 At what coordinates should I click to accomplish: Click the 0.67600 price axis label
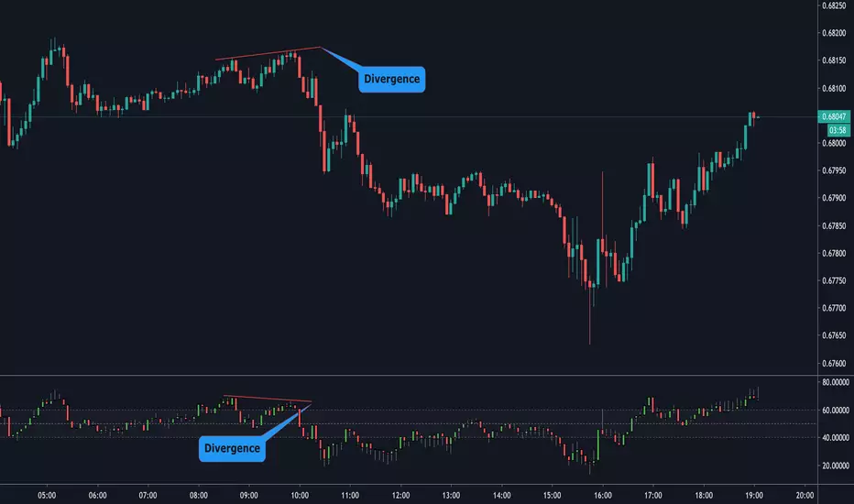pos(835,363)
